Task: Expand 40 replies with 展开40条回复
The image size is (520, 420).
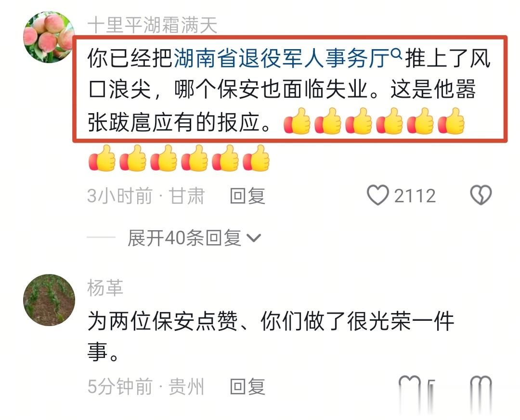Action: (195, 238)
